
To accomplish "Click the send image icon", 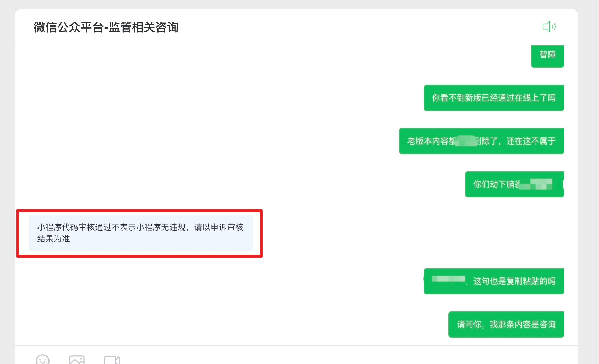I will (77, 360).
